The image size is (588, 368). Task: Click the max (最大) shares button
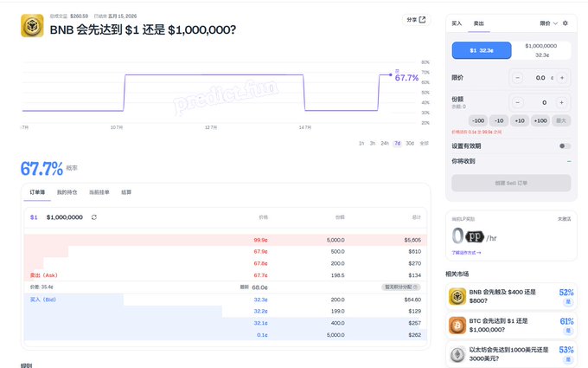coord(561,120)
